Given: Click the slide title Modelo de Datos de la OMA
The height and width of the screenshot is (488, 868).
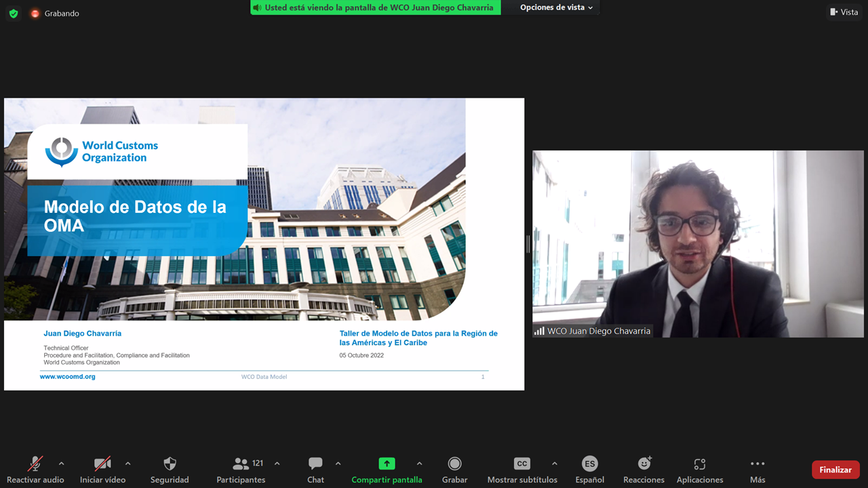Looking at the screenshot, I should pos(135,216).
